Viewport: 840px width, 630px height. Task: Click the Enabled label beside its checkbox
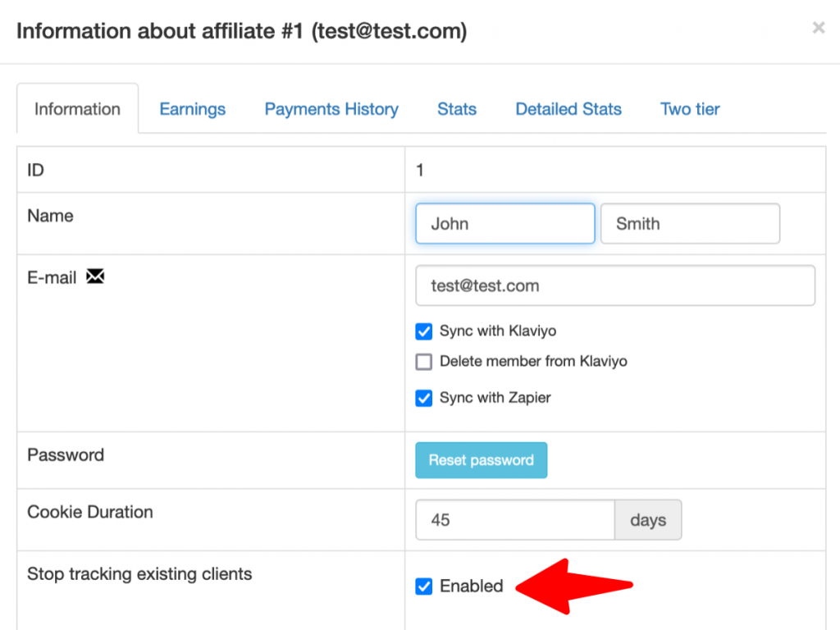[472, 587]
